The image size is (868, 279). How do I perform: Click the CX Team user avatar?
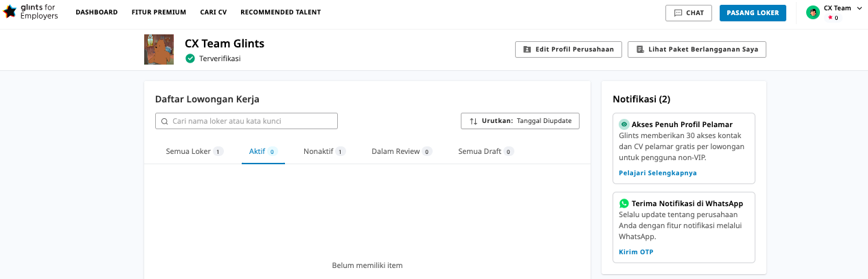[x=813, y=12]
